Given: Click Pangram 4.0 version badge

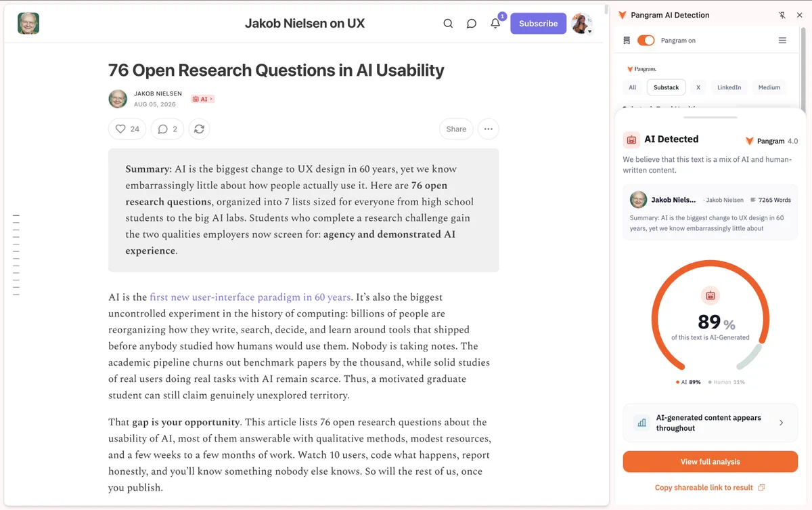Looking at the screenshot, I should click(771, 141).
